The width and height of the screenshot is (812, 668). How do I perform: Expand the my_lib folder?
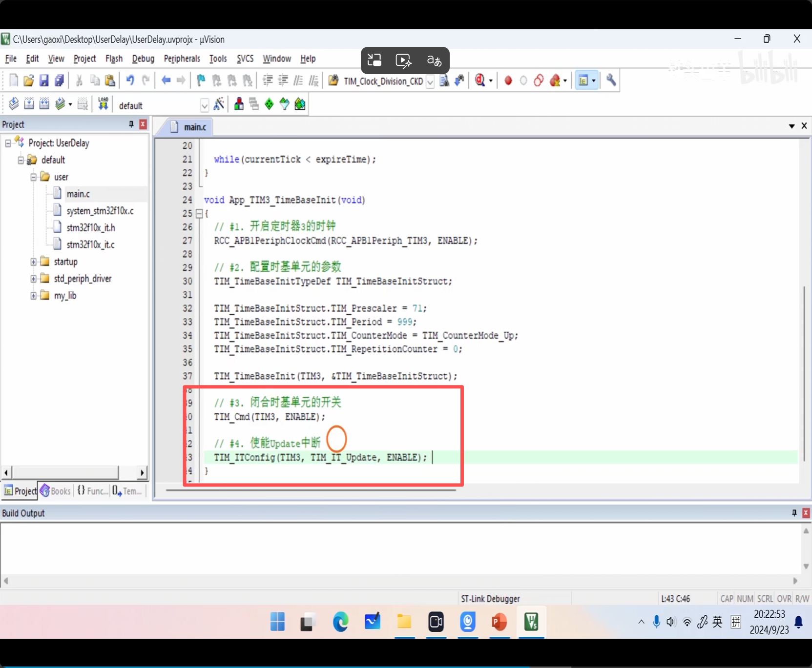[x=33, y=296]
